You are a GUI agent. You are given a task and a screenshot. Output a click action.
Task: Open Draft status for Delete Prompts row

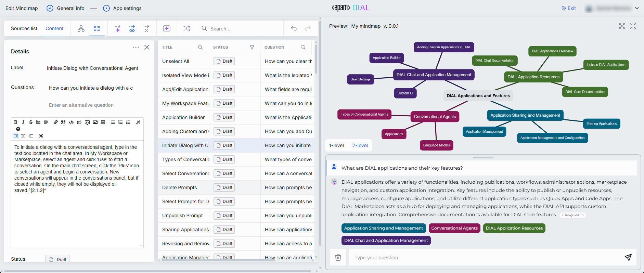224,187
